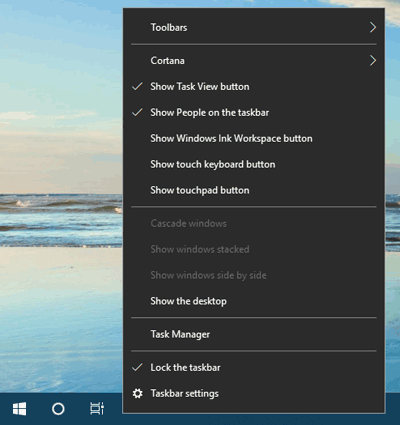Click the checkmark next to Lock the taskbar
Viewport: 400px width, 425px height.
(137, 367)
